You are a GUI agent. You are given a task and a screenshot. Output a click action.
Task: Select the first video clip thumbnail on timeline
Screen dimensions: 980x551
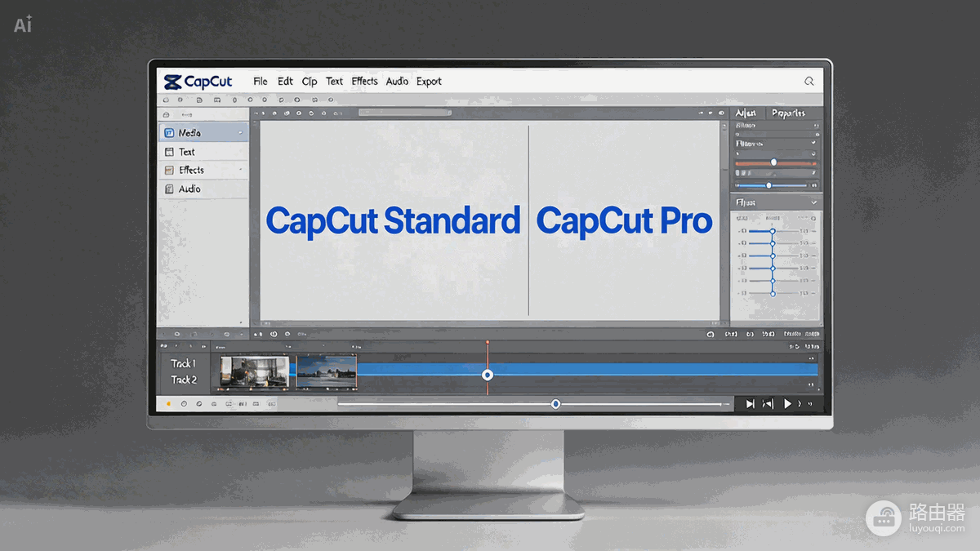click(x=255, y=371)
